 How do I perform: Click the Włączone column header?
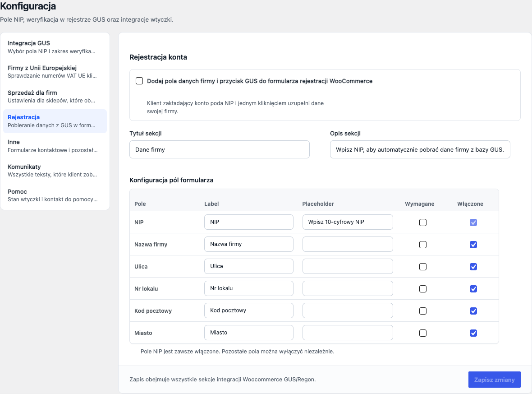click(x=470, y=204)
